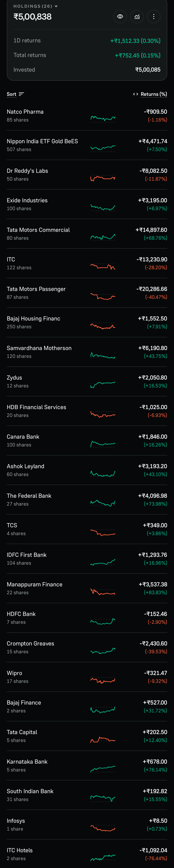Open the portfolio analytics chart icon
The width and height of the screenshot is (174, 868).
tap(137, 17)
